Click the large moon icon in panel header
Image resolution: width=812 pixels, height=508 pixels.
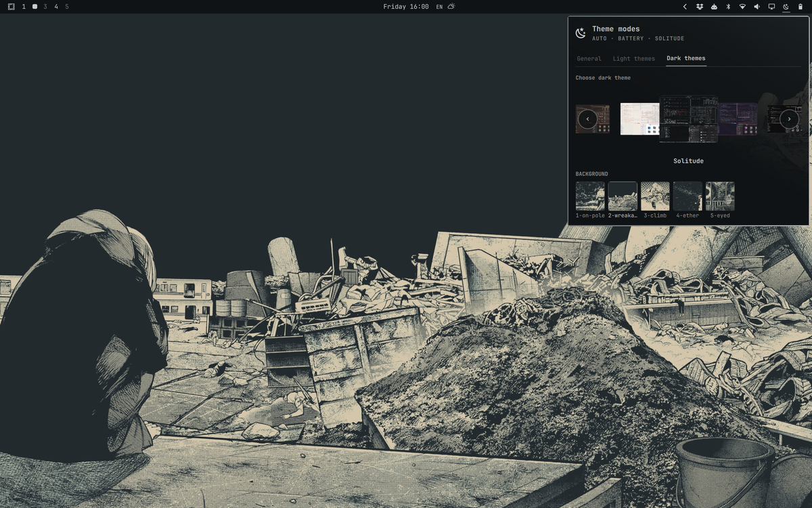click(x=581, y=33)
